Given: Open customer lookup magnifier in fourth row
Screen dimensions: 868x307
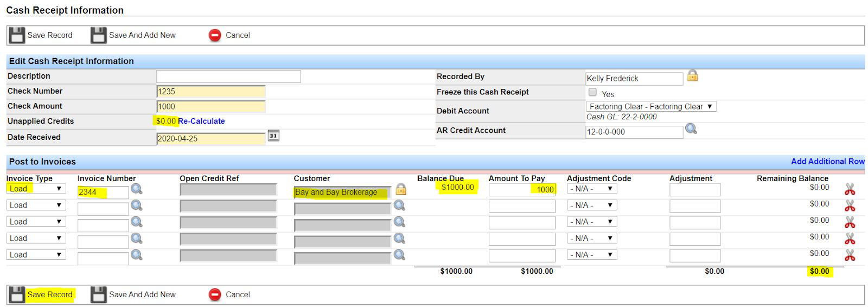Looking at the screenshot, I should pos(400,238).
